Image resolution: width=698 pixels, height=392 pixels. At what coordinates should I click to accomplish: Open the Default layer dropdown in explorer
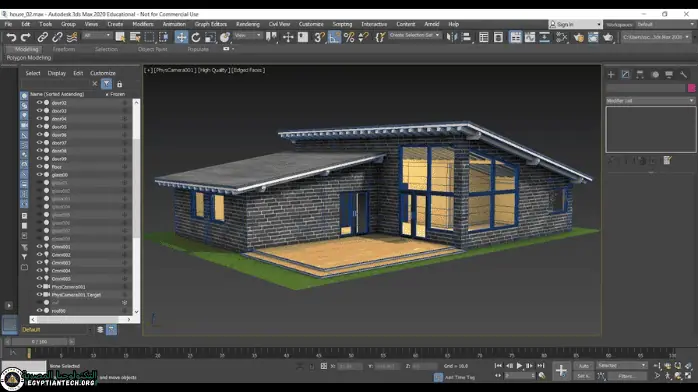pos(57,330)
